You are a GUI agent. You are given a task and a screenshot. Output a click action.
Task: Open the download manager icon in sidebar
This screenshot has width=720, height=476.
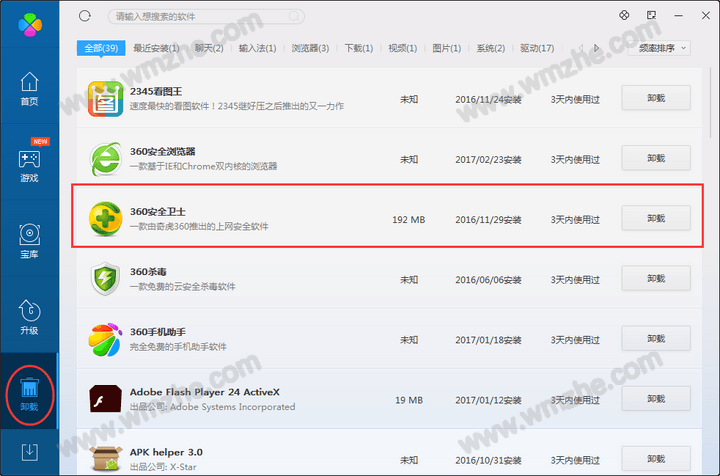pos(29,453)
